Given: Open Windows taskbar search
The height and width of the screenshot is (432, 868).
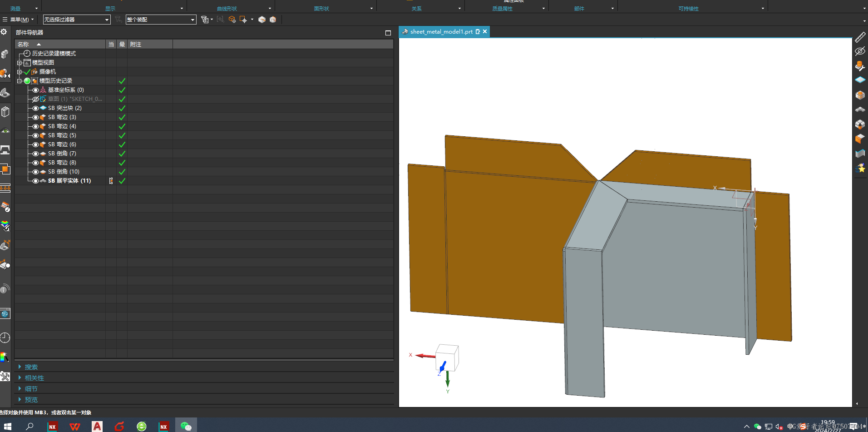Looking at the screenshot, I should pos(30,426).
